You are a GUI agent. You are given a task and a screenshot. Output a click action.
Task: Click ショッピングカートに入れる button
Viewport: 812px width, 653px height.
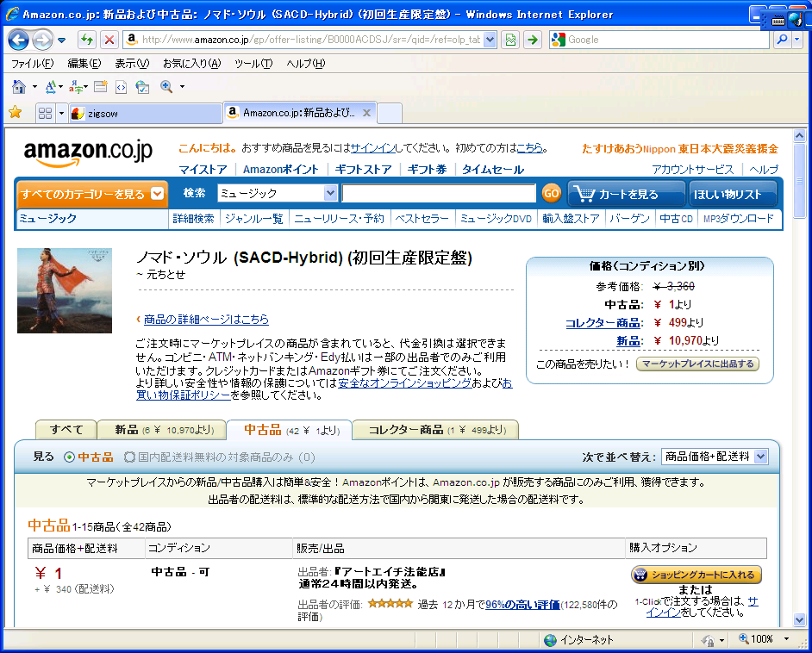point(696,575)
